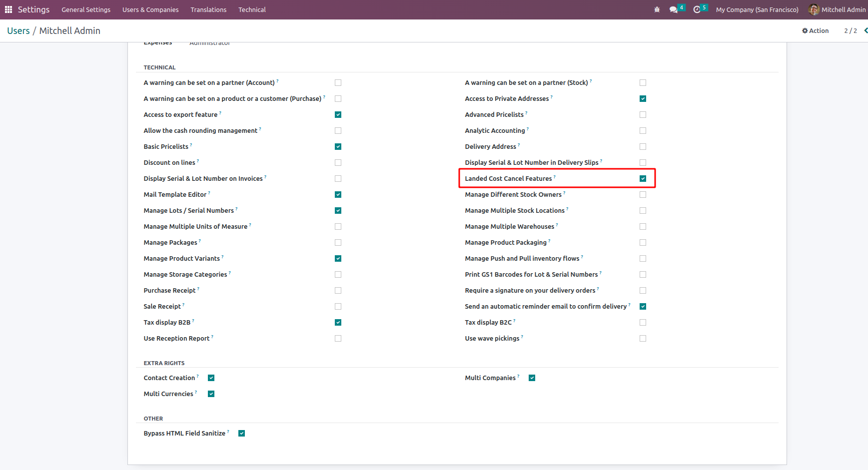This screenshot has height=470, width=868.
Task: Open the apps grid menu icon
Action: 8,9
